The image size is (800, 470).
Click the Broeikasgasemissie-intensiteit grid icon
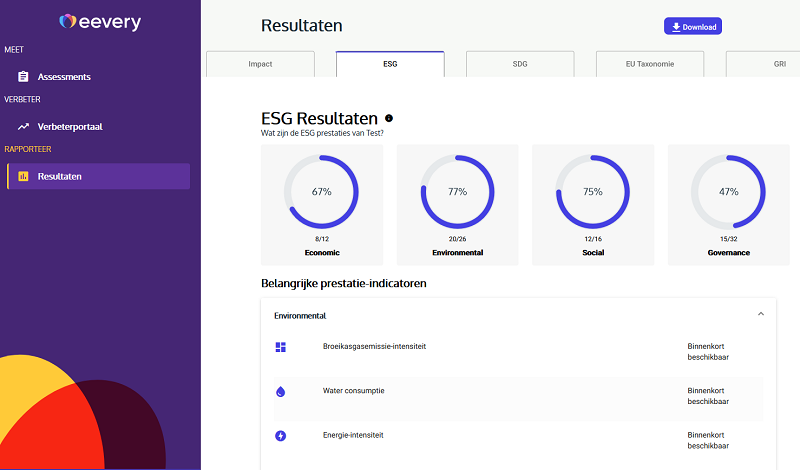click(x=280, y=347)
